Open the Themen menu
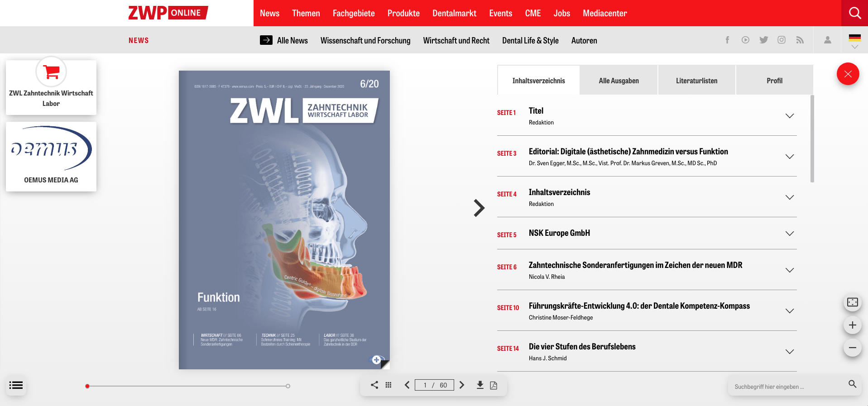 306,13
